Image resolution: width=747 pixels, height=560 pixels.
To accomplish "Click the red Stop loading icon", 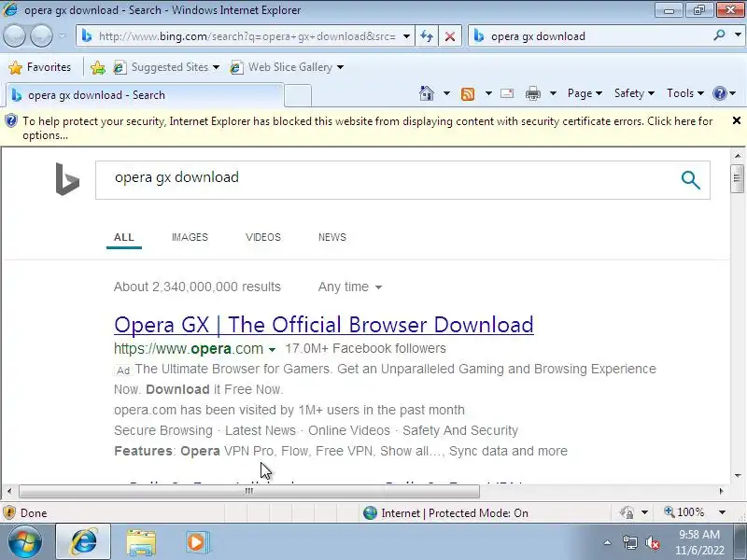I will pyautogui.click(x=449, y=36).
